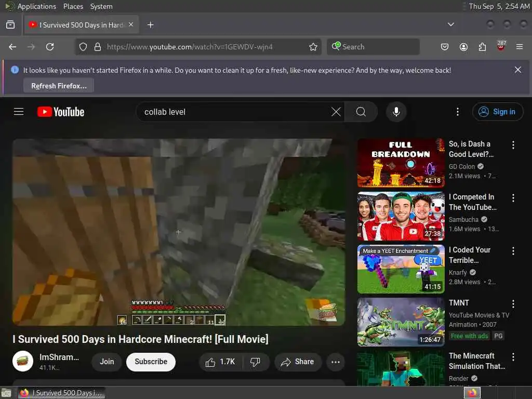
Task: Open the YouTube guide hamburger menu
Action: [x=19, y=112]
